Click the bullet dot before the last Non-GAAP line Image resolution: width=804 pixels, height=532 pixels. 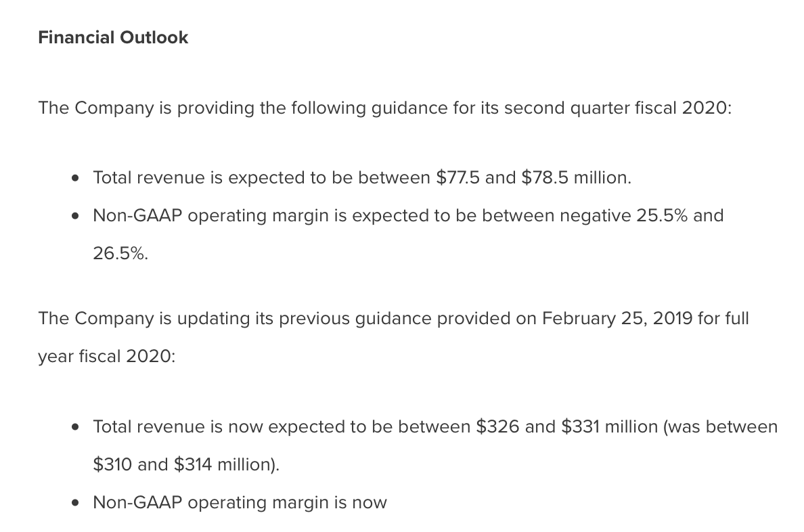(x=76, y=503)
